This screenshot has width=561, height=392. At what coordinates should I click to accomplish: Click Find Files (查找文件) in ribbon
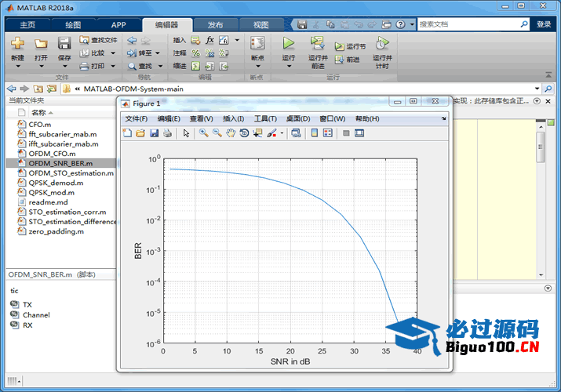[x=99, y=40]
